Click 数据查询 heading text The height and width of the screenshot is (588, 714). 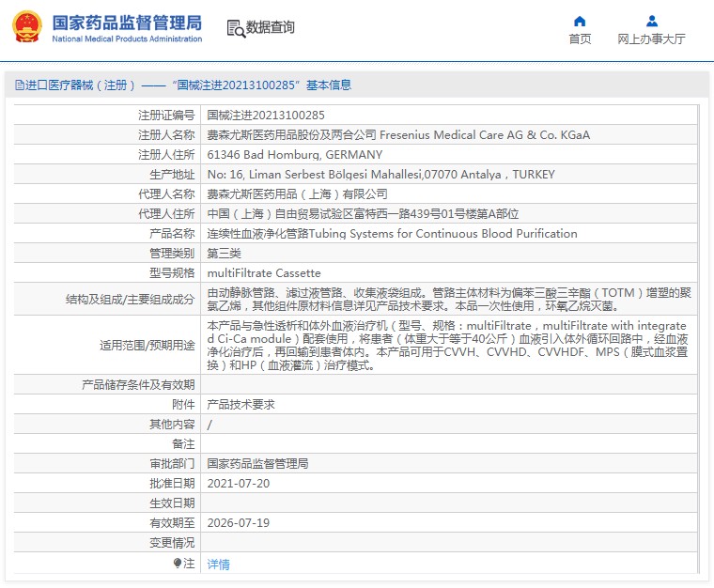click(x=270, y=27)
